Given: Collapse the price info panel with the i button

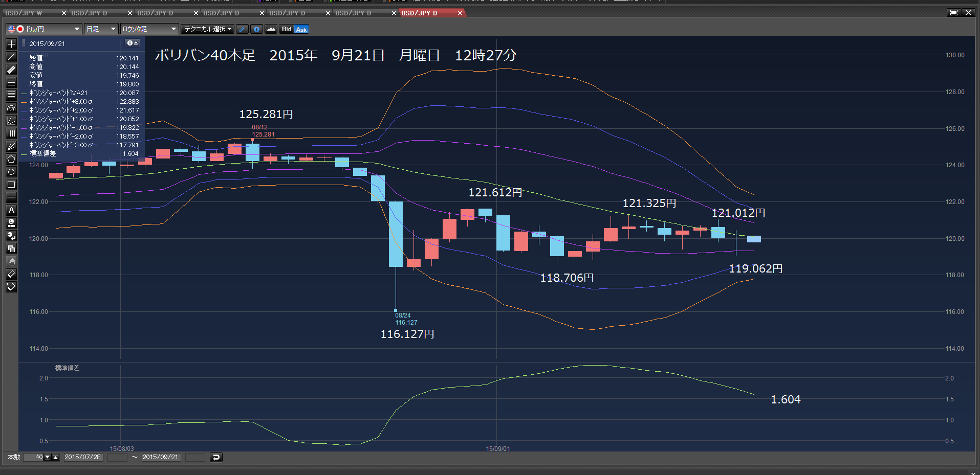Looking at the screenshot, I should pyautogui.click(x=133, y=43).
